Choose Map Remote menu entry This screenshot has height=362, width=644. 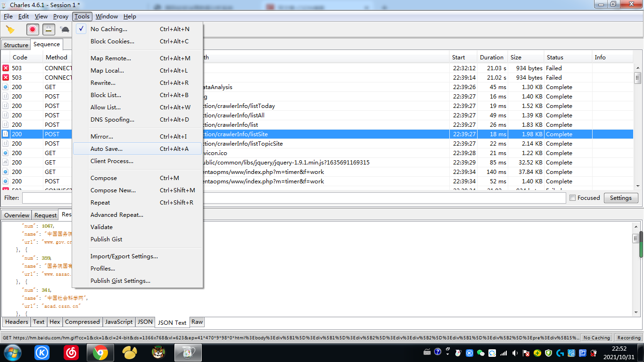pyautogui.click(x=138, y=58)
